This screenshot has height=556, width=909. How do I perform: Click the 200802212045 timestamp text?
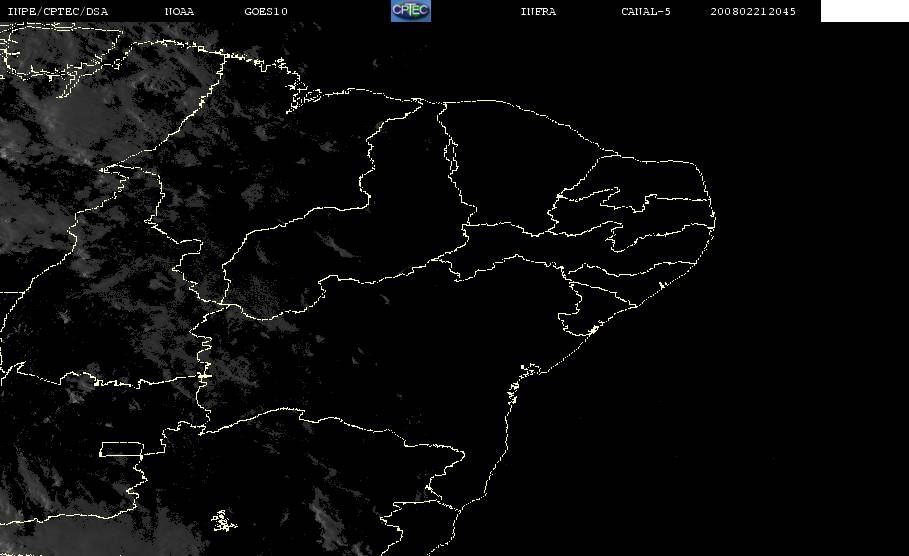[x=752, y=12]
